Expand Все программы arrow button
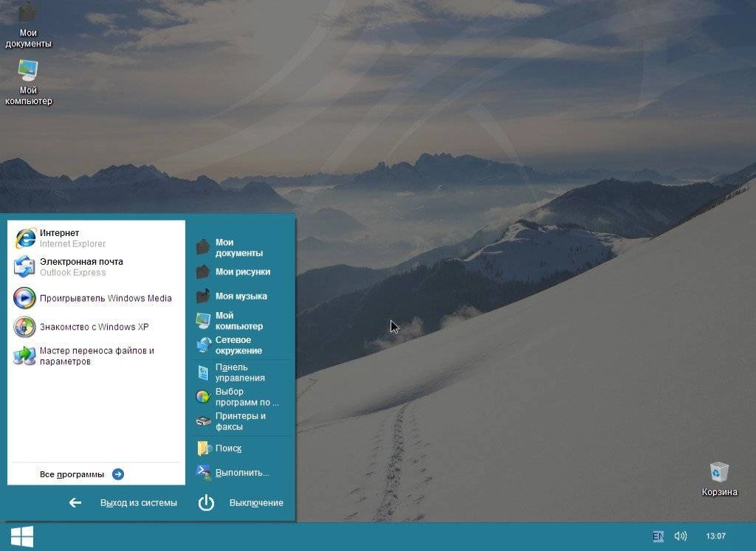Viewport: 756px width, 551px height. pos(117,474)
